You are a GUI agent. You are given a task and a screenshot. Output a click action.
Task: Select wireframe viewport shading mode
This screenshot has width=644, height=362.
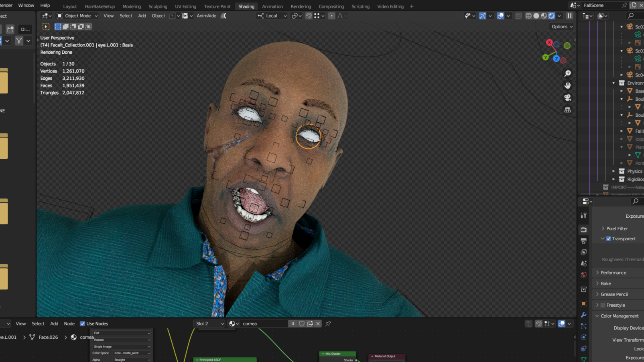pyautogui.click(x=528, y=16)
